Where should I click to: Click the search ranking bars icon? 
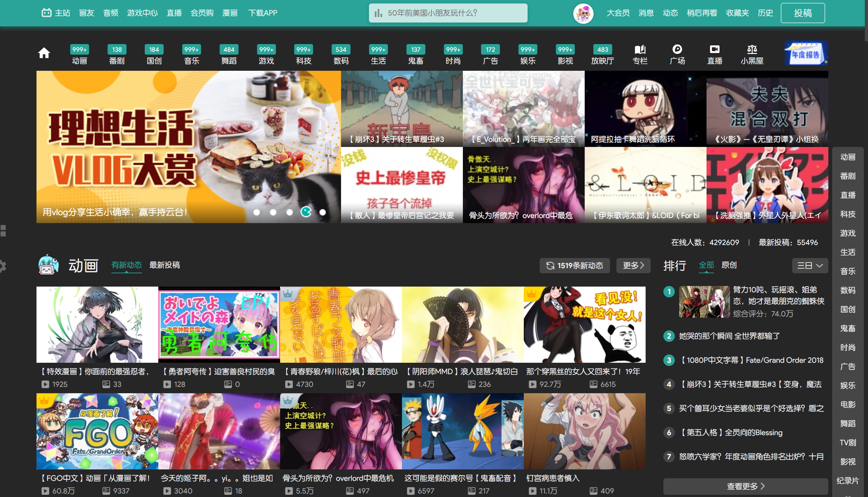pos(378,13)
